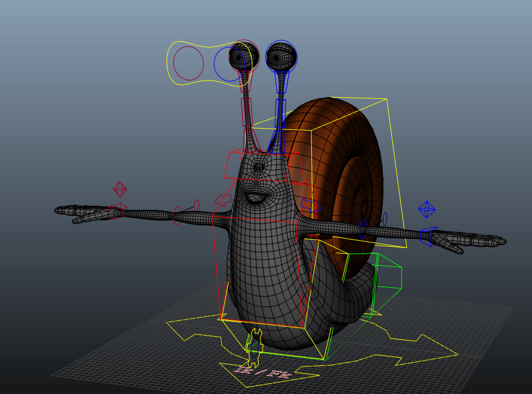This screenshot has width=532, height=394.
Task: Toggle the IK / FK switch label
Action: tap(262, 371)
